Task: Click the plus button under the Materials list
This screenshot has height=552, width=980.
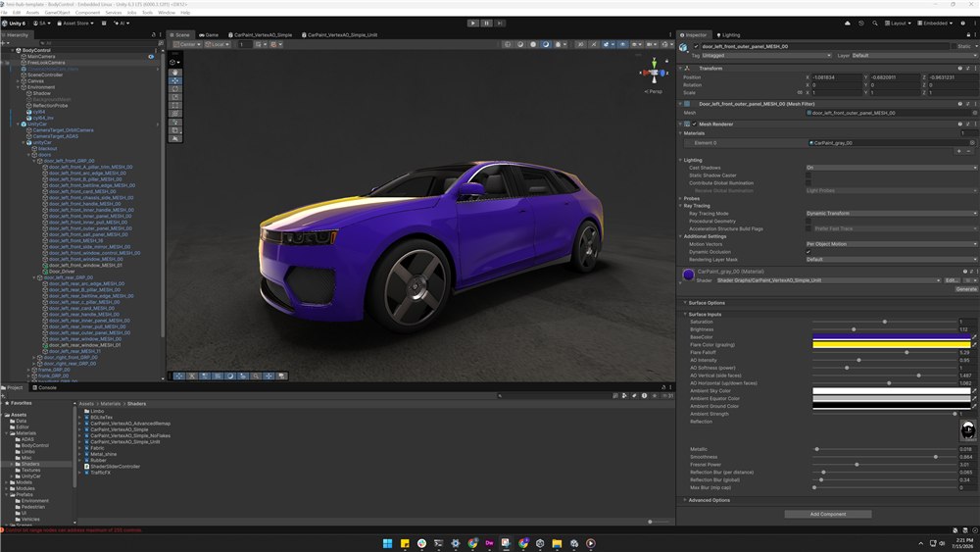Action: tap(958, 151)
